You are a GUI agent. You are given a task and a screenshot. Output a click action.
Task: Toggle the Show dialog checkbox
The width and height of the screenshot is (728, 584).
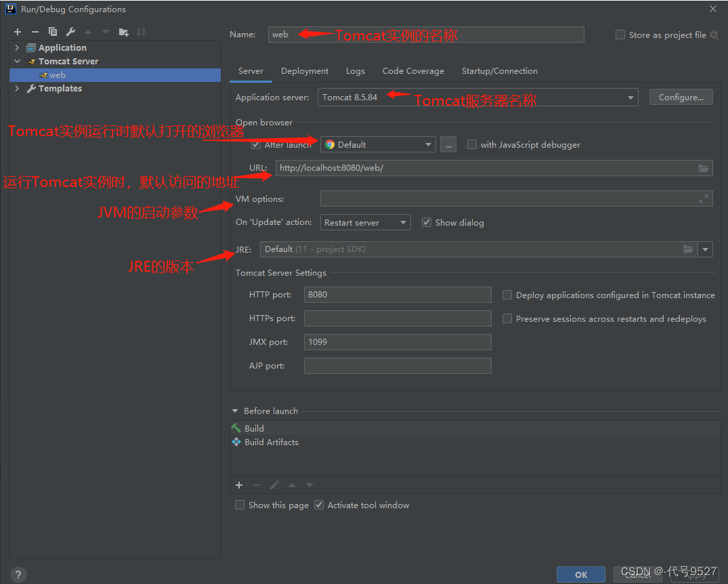(x=427, y=222)
